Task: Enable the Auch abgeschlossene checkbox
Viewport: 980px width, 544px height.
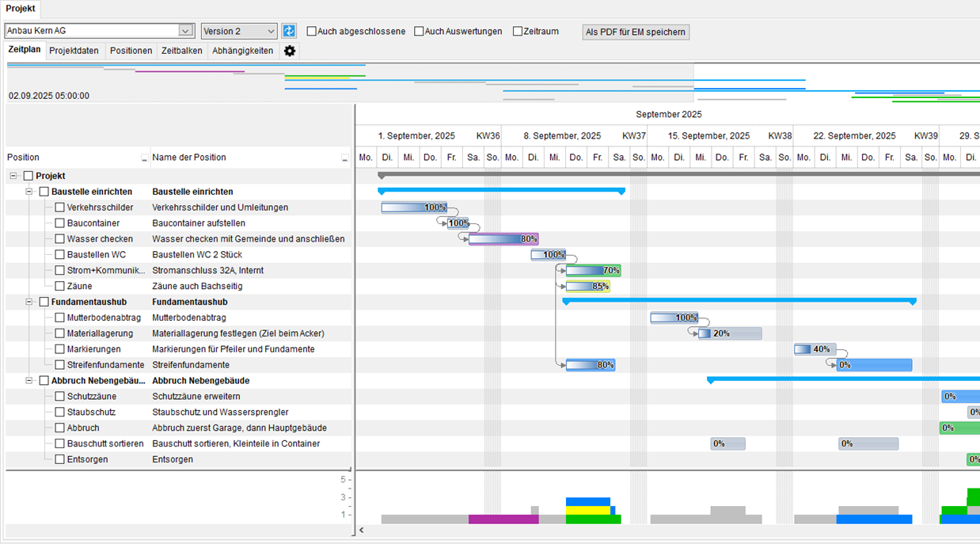Action: point(311,32)
